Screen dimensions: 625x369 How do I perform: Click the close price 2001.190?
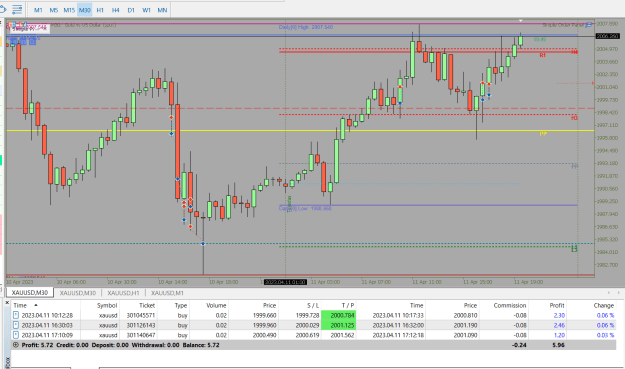point(465,325)
